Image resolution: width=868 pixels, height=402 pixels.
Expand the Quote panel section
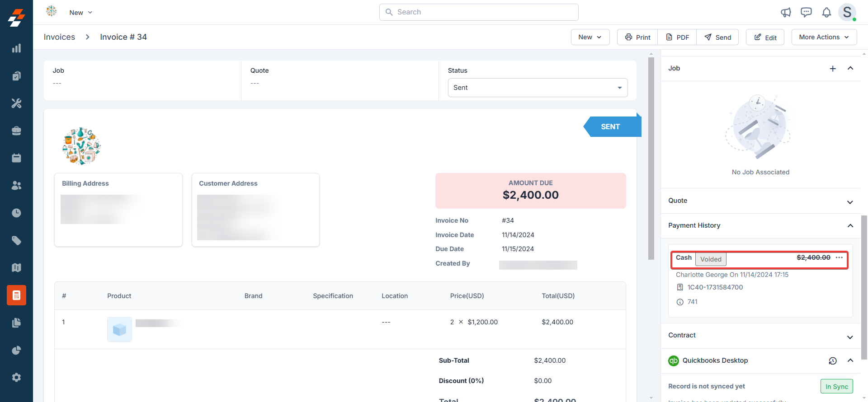tap(850, 202)
